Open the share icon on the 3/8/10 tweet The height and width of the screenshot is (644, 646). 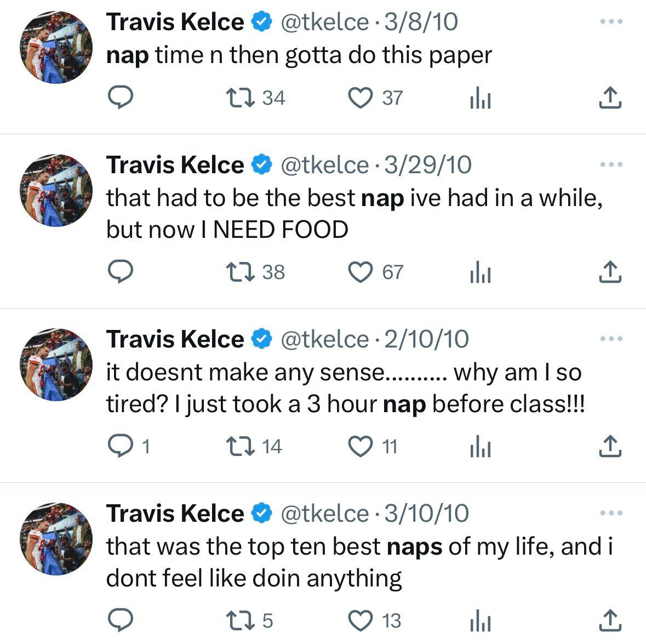610,98
